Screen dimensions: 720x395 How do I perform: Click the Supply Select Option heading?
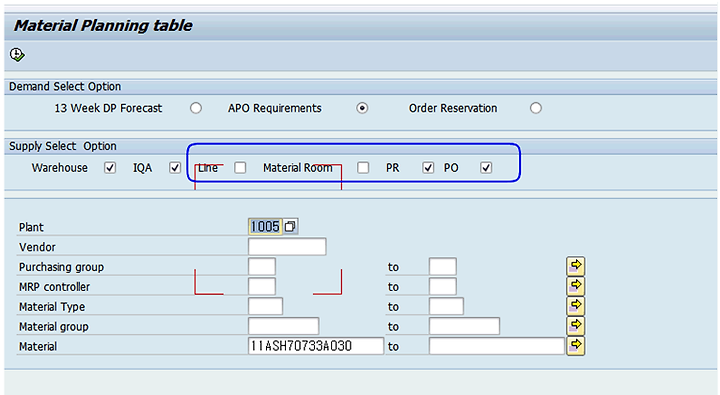point(63,146)
